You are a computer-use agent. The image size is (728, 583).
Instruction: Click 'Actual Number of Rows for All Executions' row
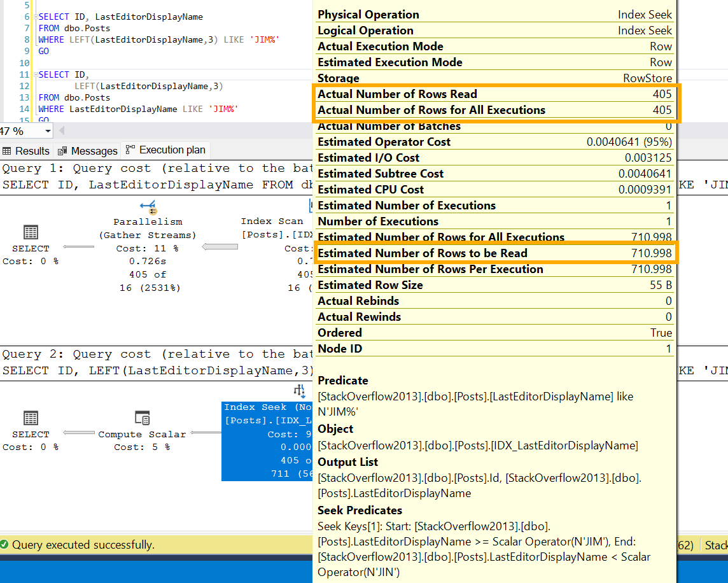[x=494, y=110]
